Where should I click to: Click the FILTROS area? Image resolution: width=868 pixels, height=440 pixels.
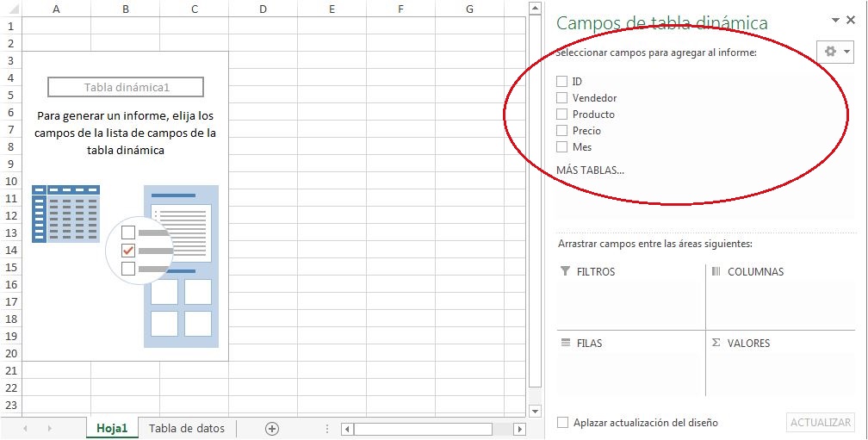(x=630, y=296)
